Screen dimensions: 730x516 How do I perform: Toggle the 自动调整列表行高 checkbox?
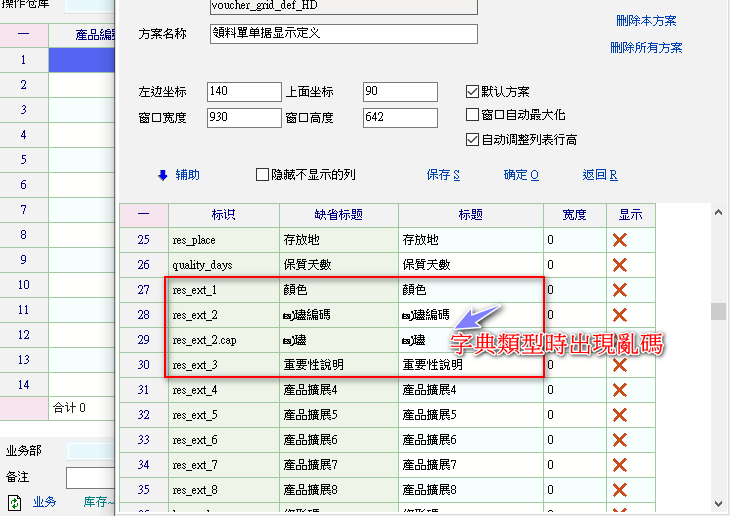coord(473,140)
